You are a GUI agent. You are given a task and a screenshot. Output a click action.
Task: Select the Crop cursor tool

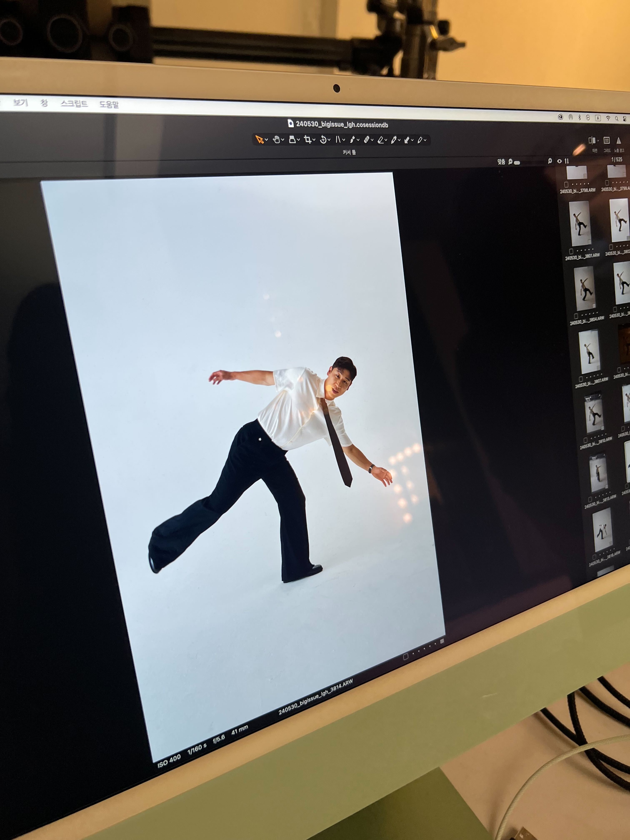pos(307,140)
